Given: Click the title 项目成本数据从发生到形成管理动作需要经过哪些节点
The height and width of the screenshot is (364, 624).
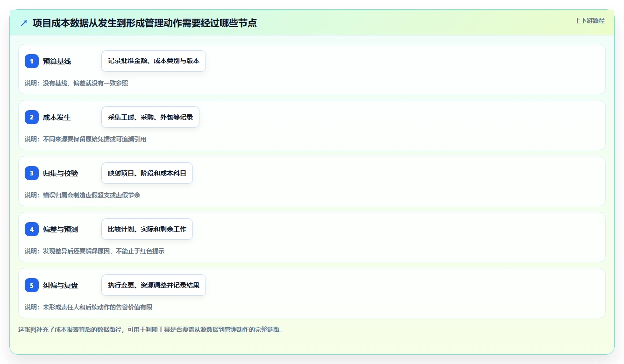Looking at the screenshot, I should (x=145, y=23).
